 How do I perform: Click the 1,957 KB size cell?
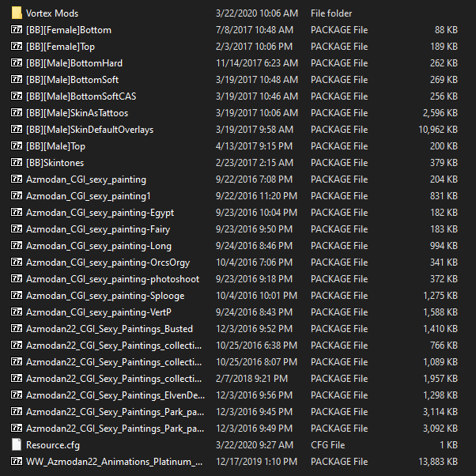(x=440, y=379)
